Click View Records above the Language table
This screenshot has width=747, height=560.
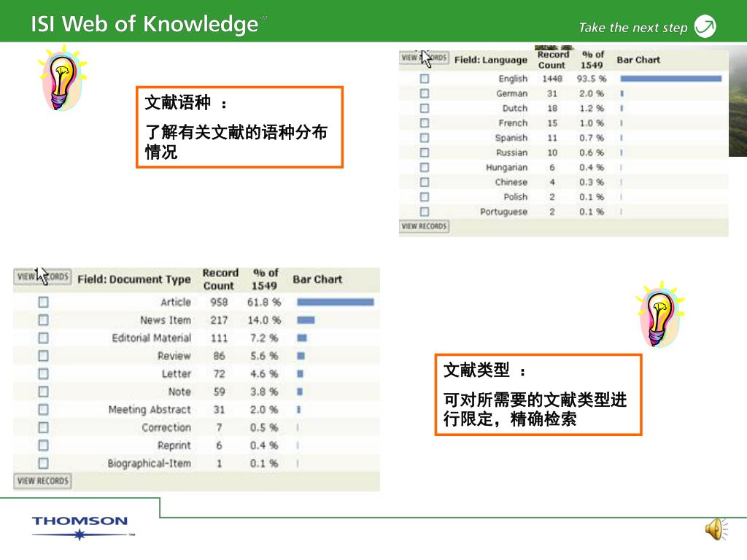tap(424, 58)
